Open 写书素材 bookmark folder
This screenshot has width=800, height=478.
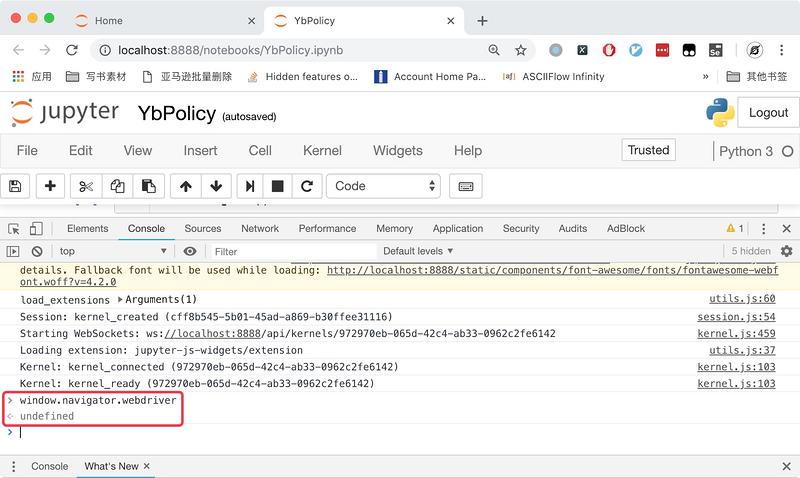click(x=96, y=77)
